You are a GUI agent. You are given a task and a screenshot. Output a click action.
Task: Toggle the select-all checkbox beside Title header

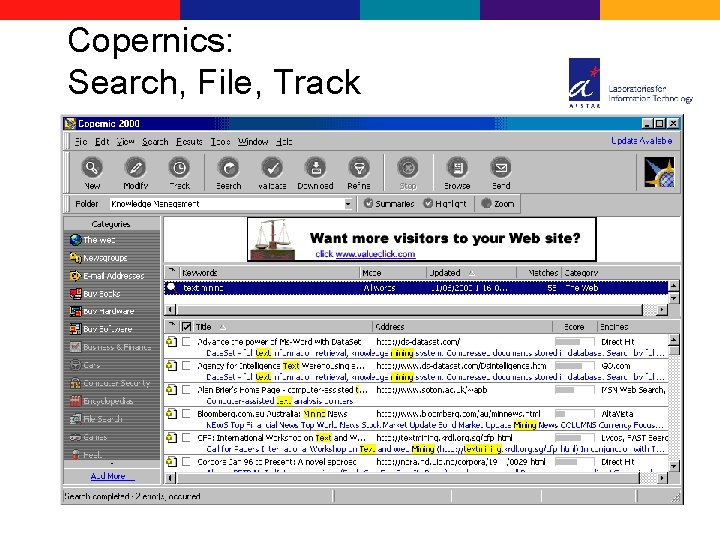tap(186, 326)
